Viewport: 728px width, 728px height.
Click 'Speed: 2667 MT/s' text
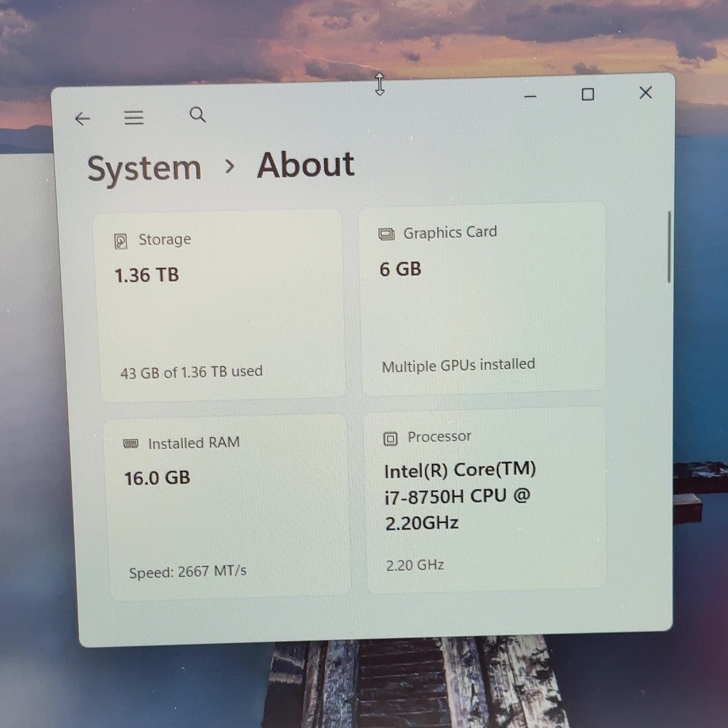point(188,571)
